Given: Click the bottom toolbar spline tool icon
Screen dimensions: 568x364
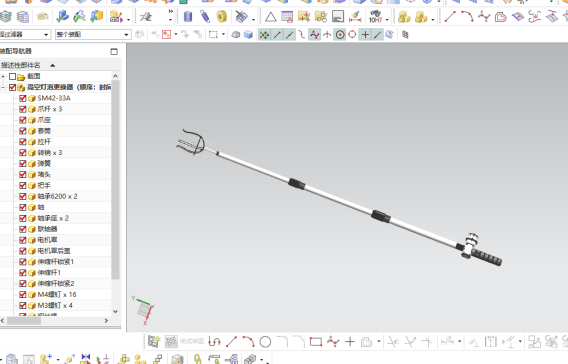Looking at the screenshot, I should coord(333,342).
